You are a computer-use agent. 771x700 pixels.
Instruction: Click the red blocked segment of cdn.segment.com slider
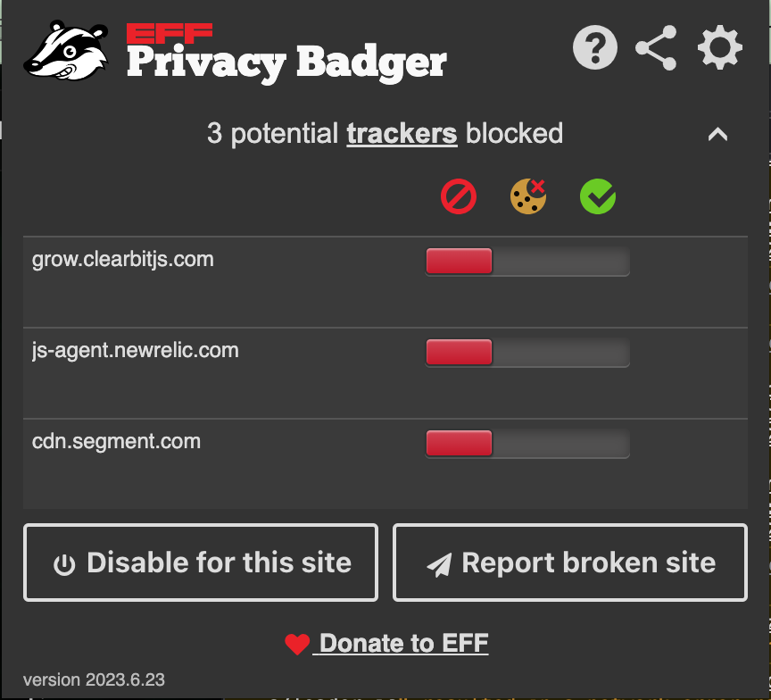point(459,444)
